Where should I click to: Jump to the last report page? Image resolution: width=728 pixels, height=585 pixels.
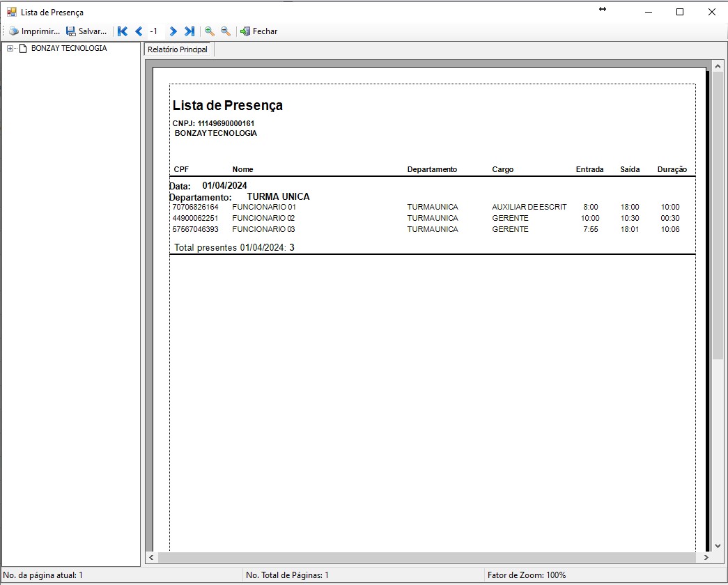click(189, 31)
